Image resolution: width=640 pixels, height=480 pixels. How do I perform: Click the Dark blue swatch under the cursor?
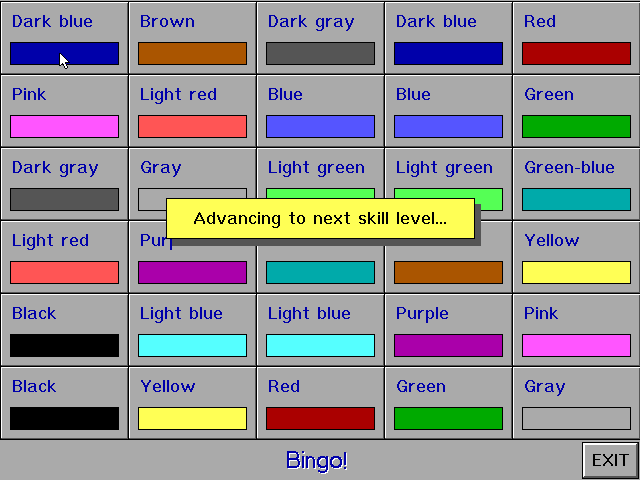pos(64,53)
